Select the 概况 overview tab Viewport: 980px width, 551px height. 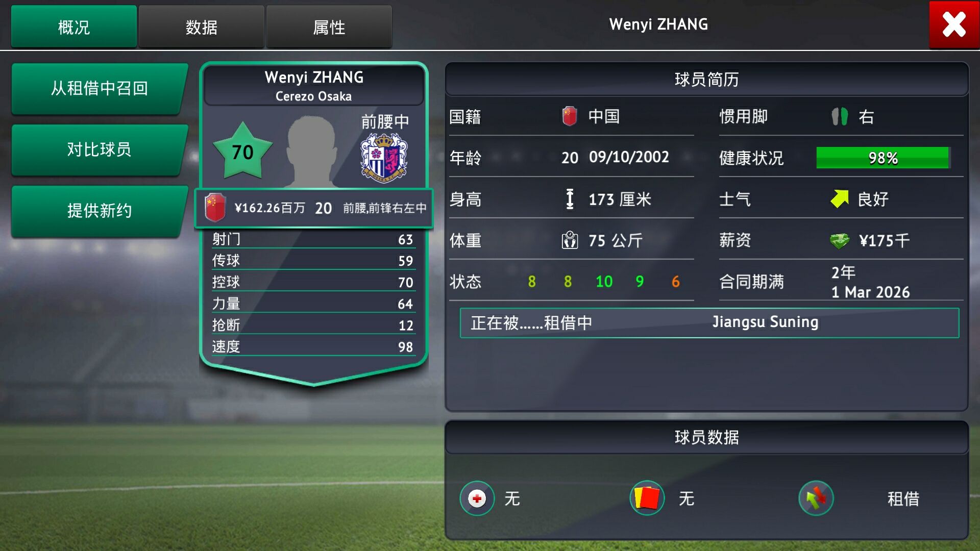73,27
